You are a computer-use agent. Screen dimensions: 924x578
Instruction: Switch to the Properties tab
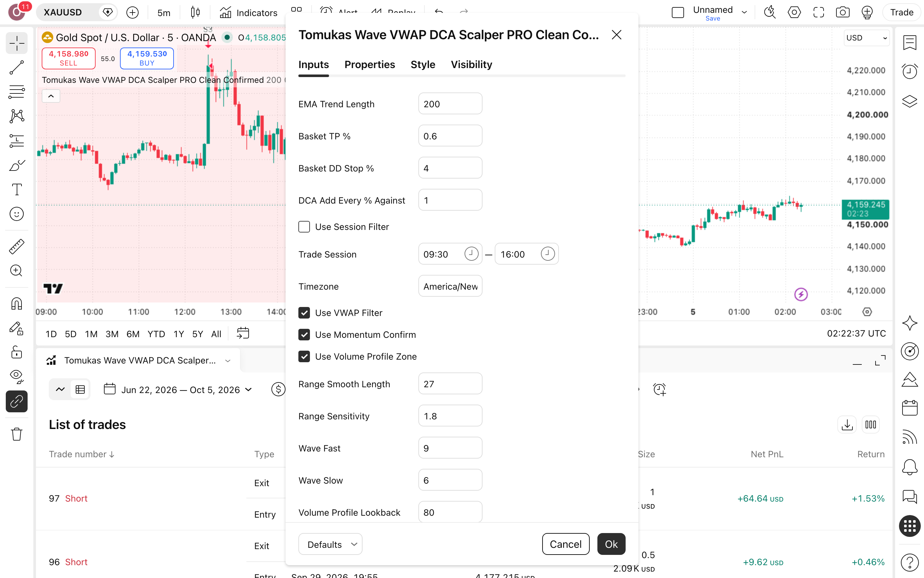[x=370, y=65]
